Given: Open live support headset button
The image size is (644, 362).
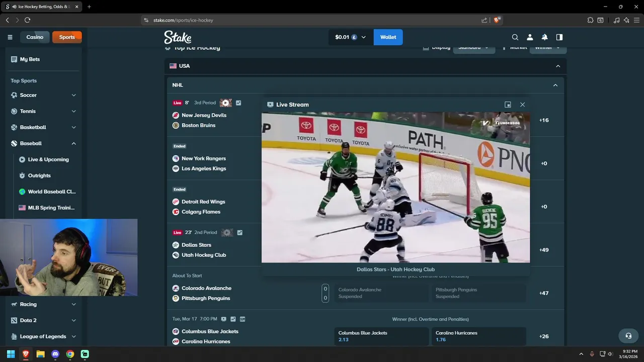Looking at the screenshot, I should [x=628, y=336].
